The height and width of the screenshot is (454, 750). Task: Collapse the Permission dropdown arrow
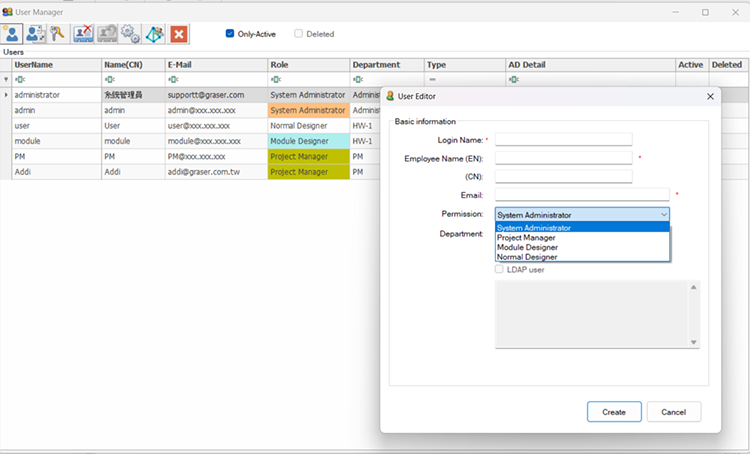664,215
